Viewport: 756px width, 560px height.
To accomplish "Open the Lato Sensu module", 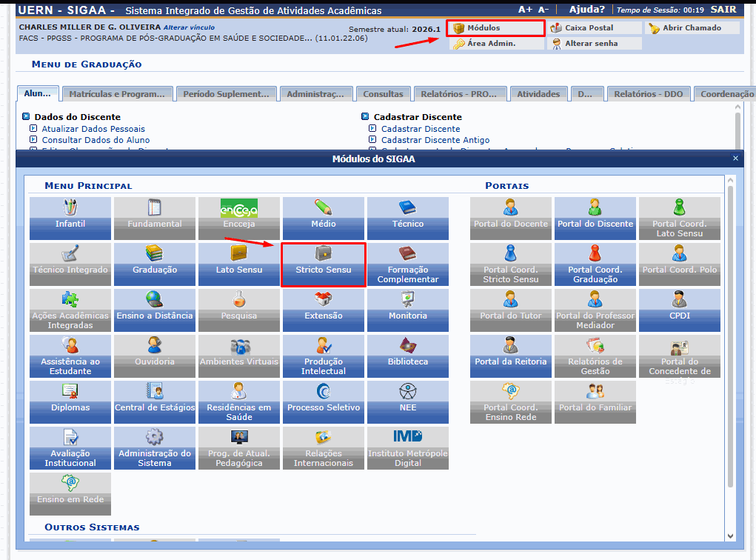I will tap(239, 264).
